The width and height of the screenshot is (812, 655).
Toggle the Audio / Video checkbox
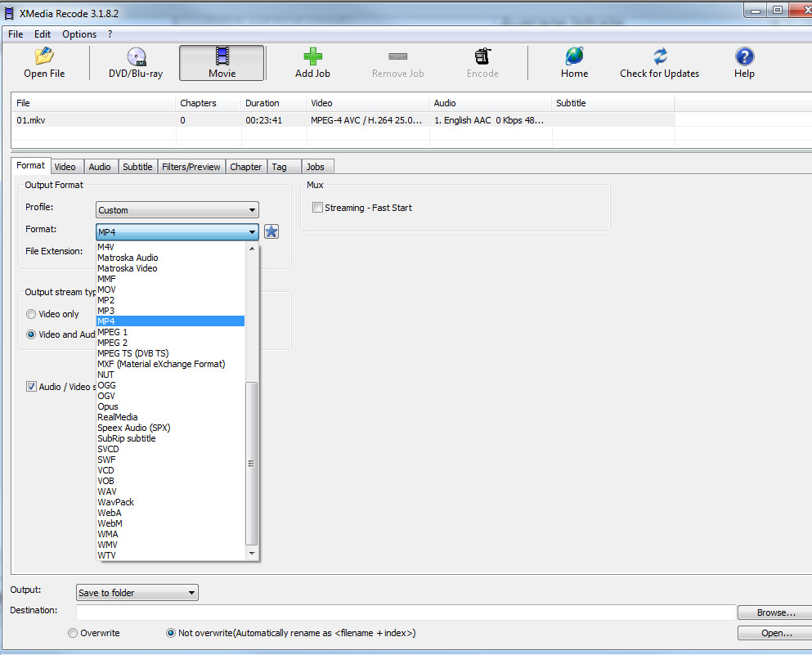(x=31, y=386)
